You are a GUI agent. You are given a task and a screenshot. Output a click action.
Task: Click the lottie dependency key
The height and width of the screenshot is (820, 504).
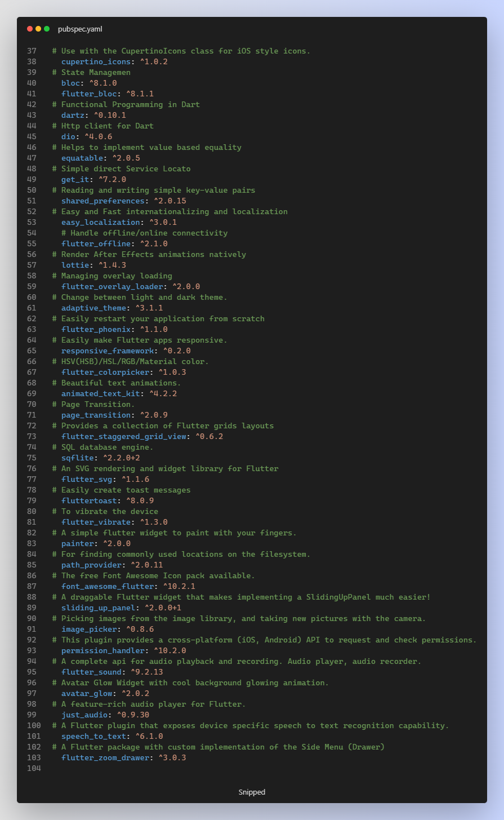pyautogui.click(x=75, y=265)
